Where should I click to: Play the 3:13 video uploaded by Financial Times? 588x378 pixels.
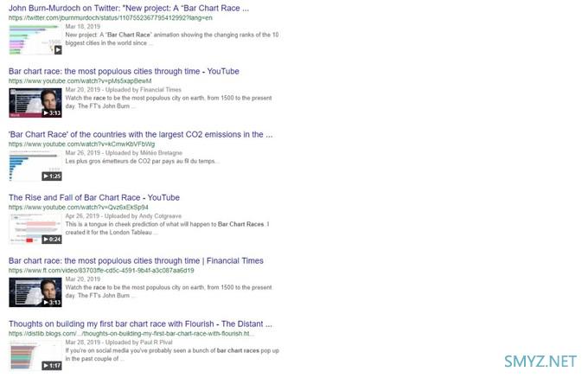35,103
